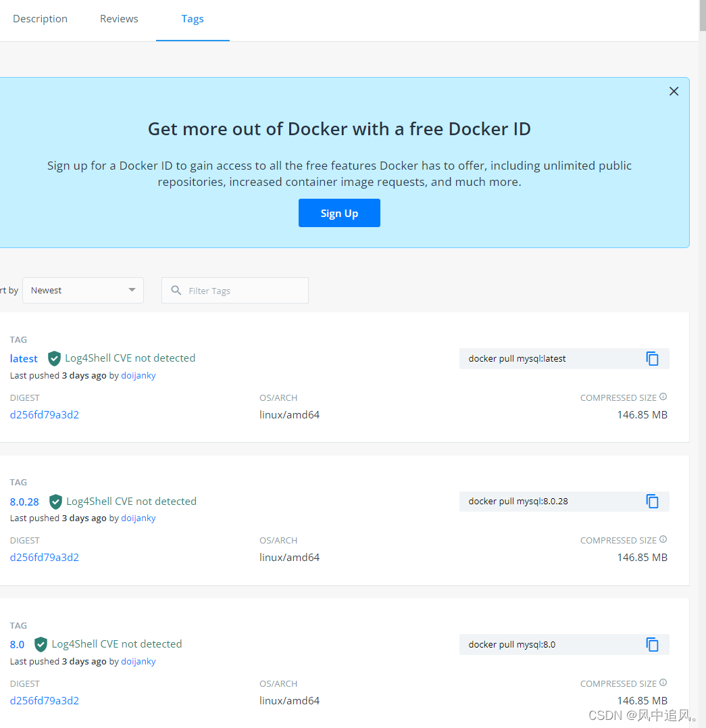Switch to the Description tab
Screen dimensions: 706x728
point(40,18)
